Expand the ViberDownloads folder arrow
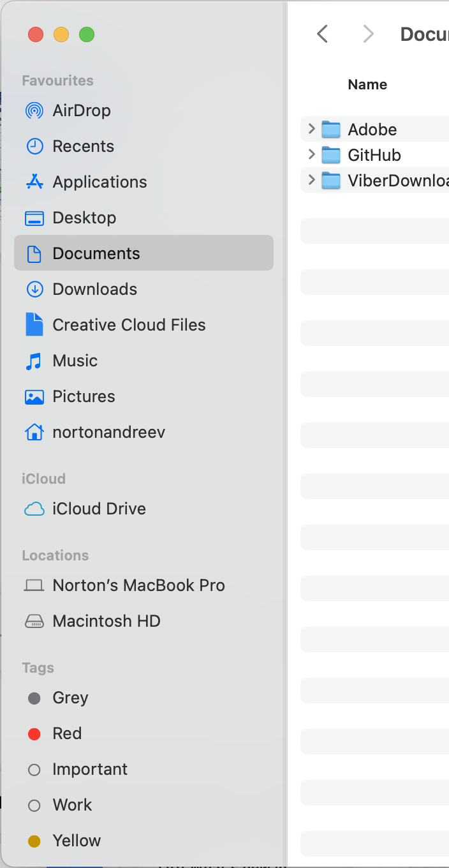449x868 pixels. click(311, 180)
